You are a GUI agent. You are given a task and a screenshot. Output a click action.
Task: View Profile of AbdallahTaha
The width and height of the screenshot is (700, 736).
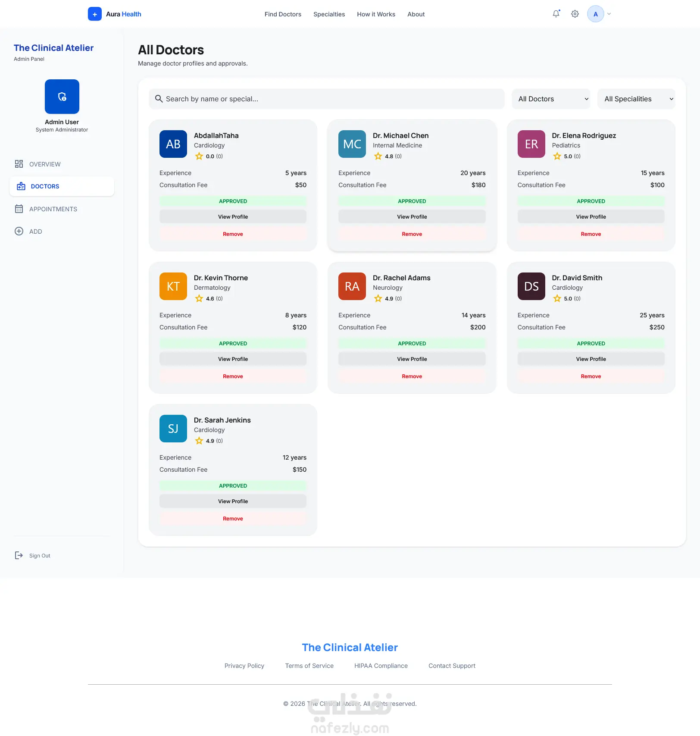pyautogui.click(x=233, y=216)
